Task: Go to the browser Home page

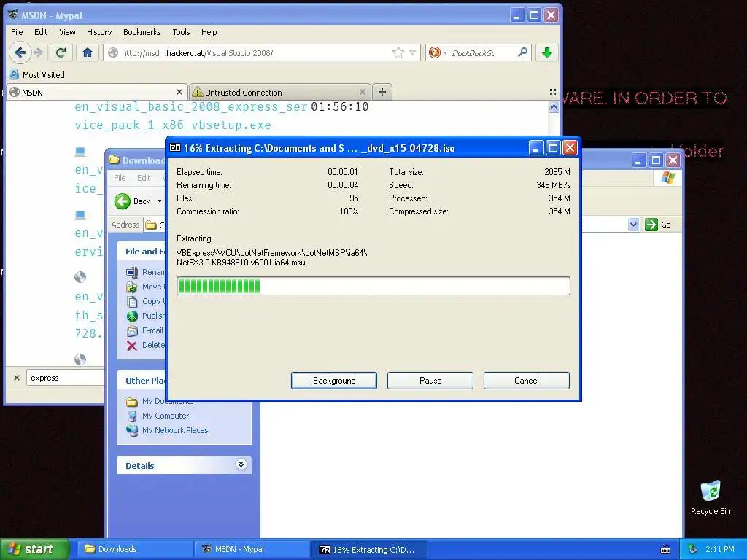Action: 88,52
